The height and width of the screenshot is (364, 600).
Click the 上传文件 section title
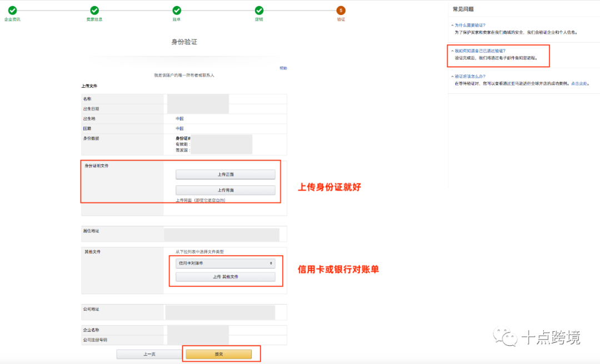(89, 86)
